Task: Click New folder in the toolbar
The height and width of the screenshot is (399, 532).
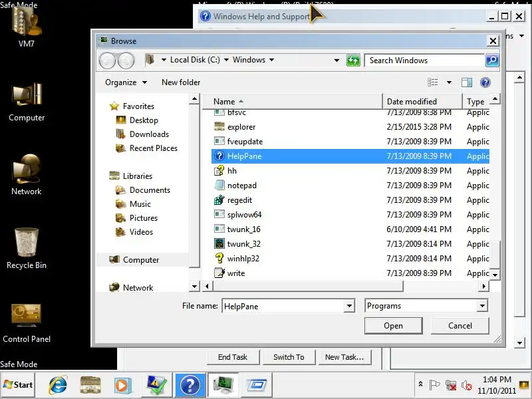Action: pyautogui.click(x=181, y=82)
